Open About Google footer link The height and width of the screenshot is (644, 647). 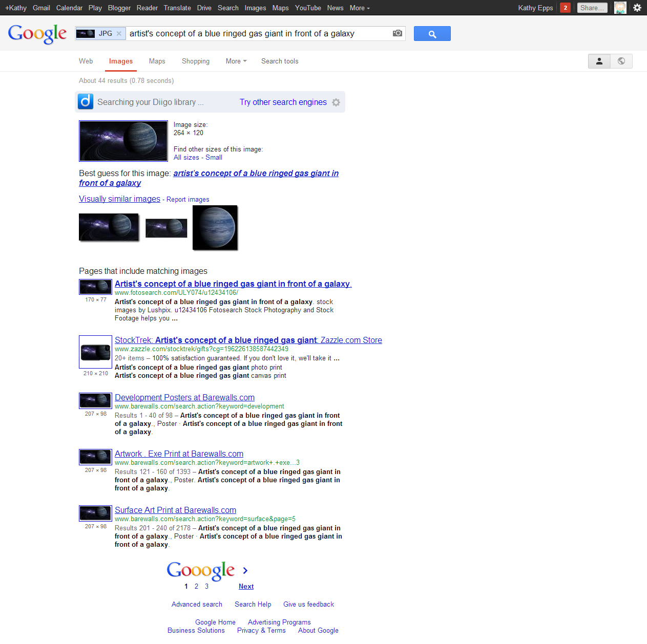click(318, 630)
